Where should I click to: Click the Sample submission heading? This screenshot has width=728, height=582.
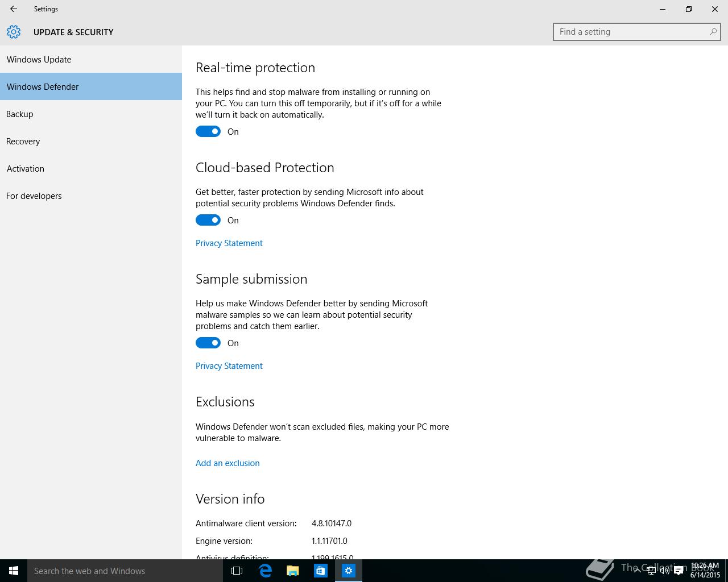tap(251, 279)
